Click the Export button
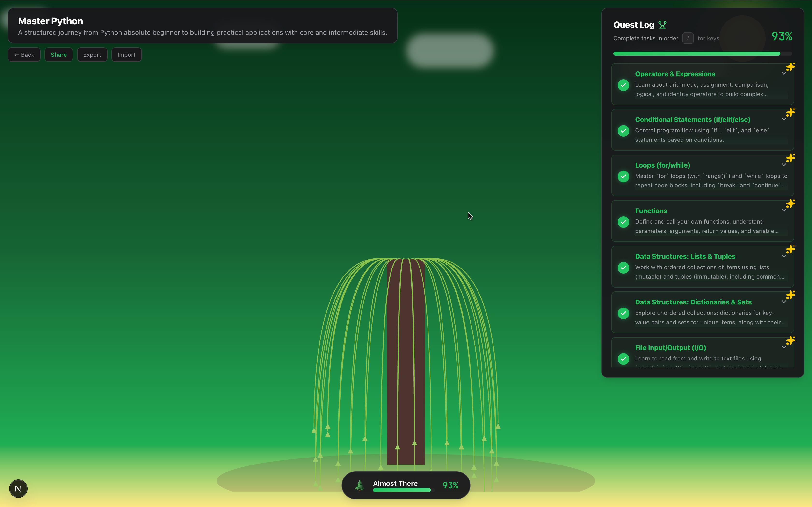Screen dimensions: 812x507 click(x=92, y=55)
